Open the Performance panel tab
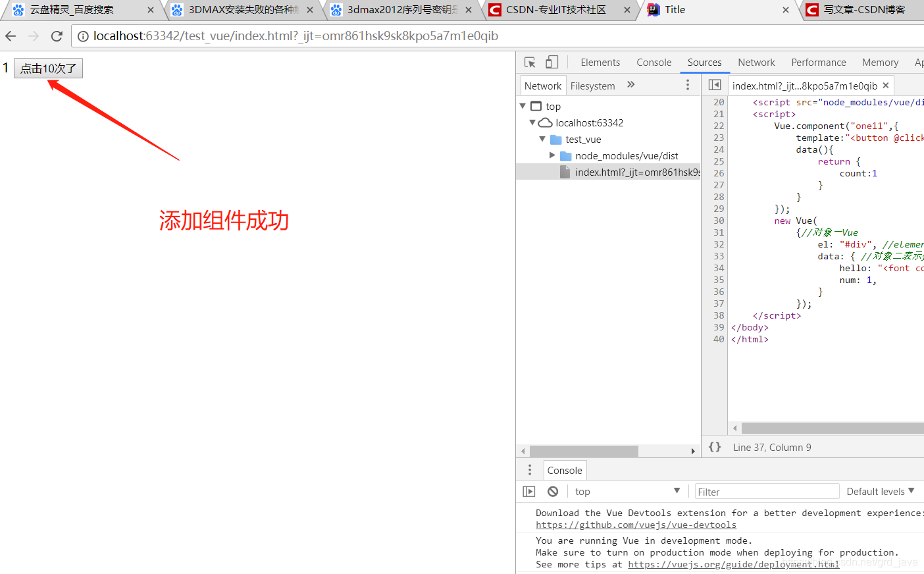 point(819,63)
